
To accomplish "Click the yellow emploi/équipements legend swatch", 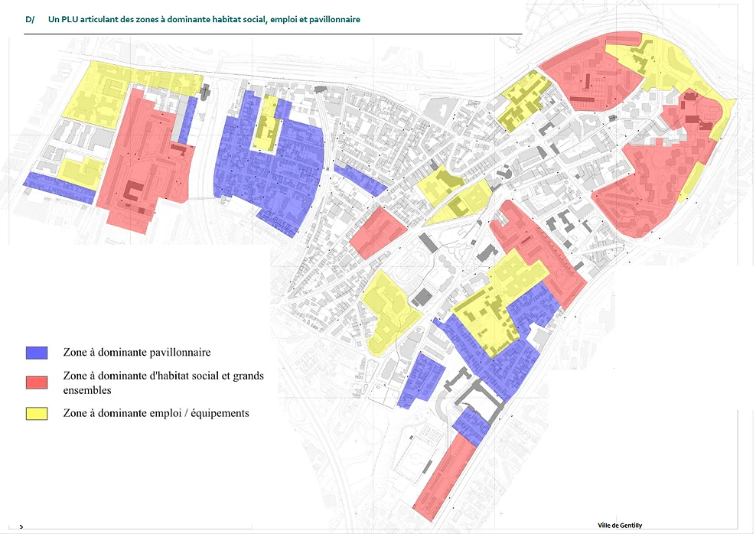I will (x=37, y=414).
